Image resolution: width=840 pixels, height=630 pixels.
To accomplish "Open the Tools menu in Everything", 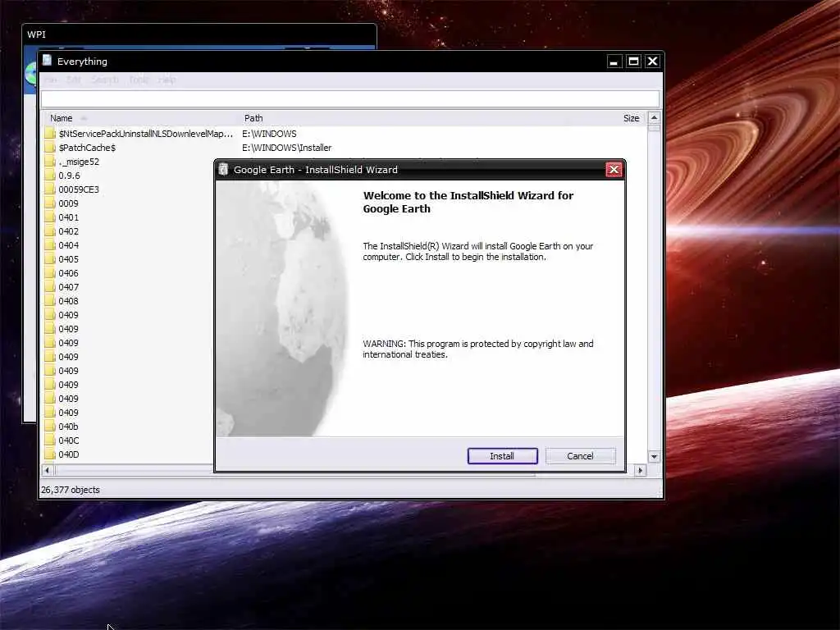I will click(138, 80).
